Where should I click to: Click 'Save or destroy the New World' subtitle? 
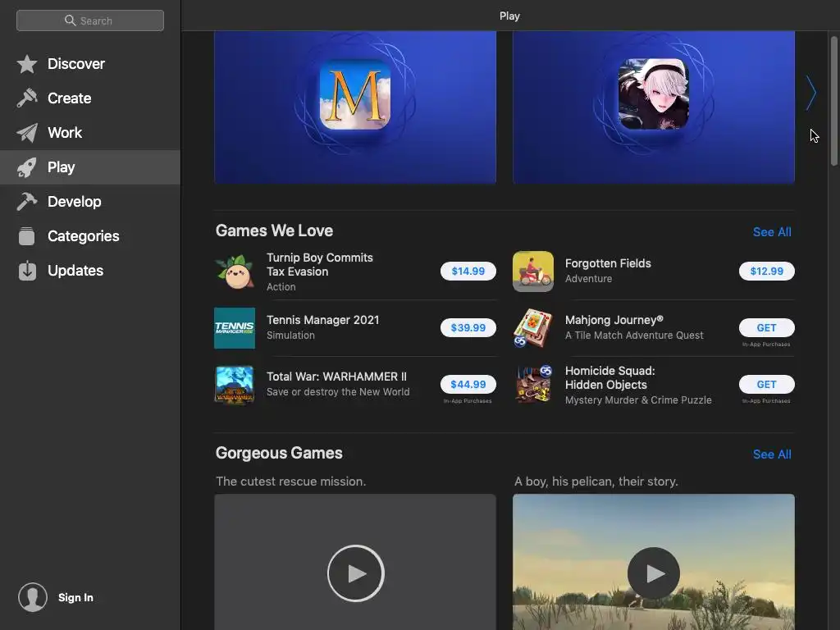tap(338, 391)
